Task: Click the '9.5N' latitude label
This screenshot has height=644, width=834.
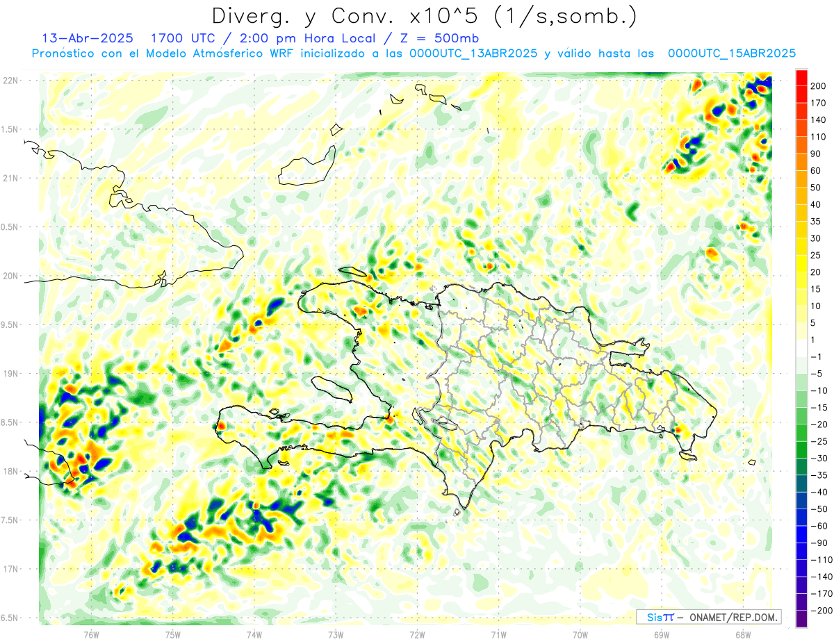Action: 10,324
